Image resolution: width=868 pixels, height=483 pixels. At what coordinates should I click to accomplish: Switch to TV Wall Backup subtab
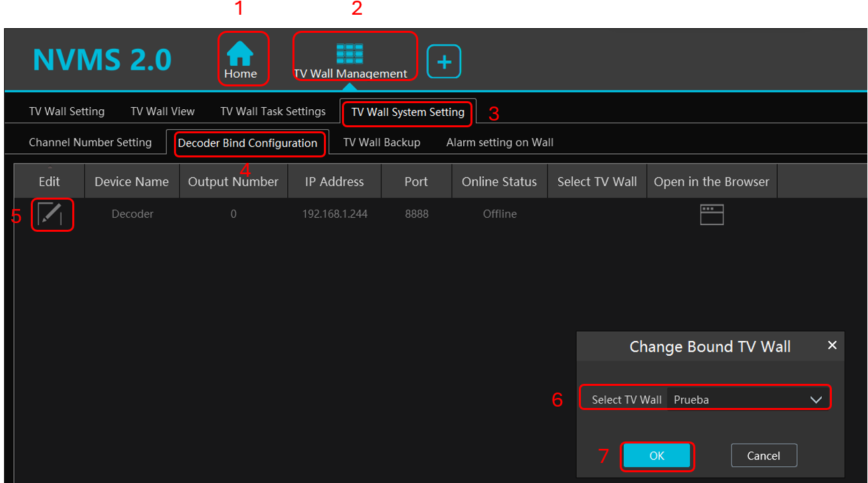tap(381, 142)
